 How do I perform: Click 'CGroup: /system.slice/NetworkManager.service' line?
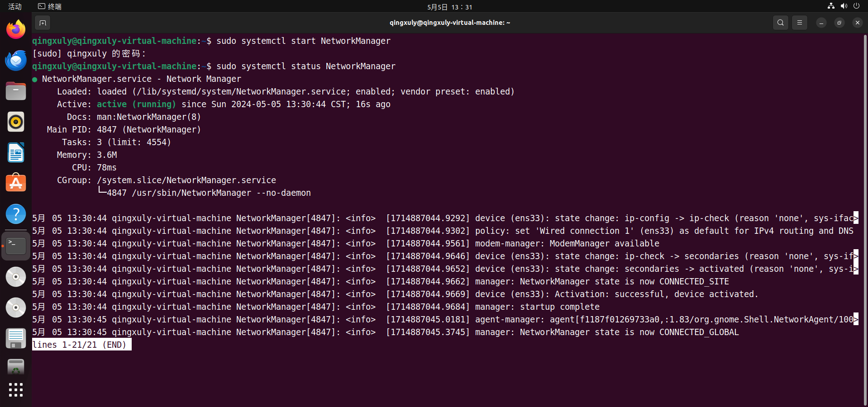(x=166, y=180)
